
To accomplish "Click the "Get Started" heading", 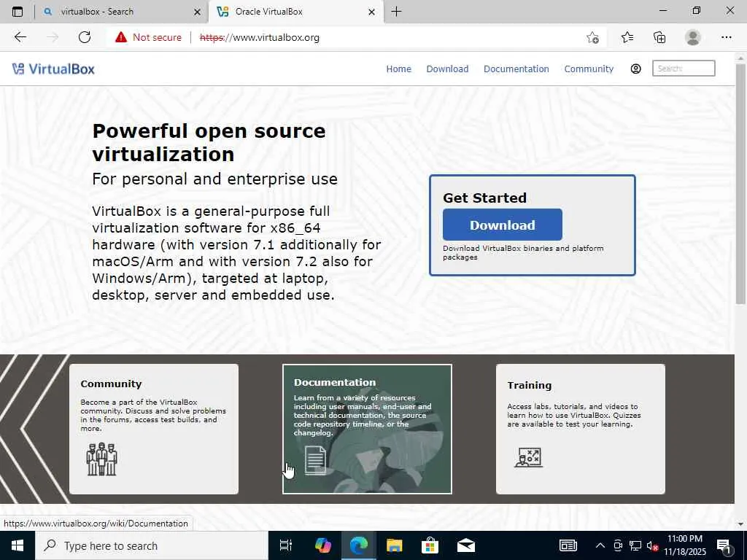I will (x=484, y=198).
